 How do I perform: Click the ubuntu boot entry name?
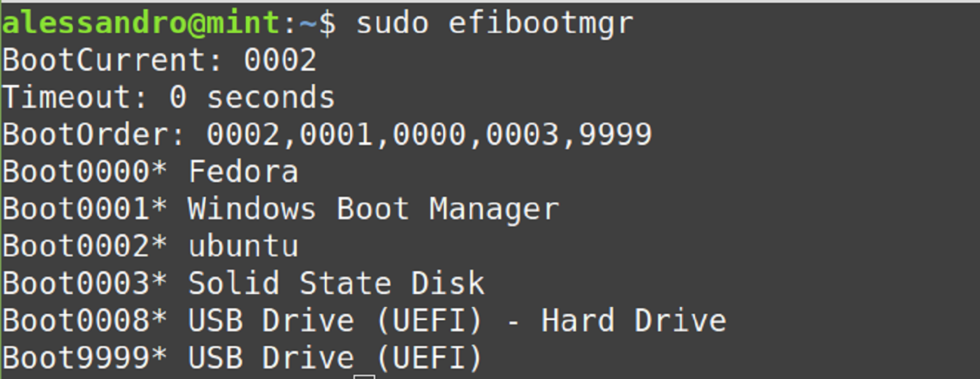coord(243,246)
